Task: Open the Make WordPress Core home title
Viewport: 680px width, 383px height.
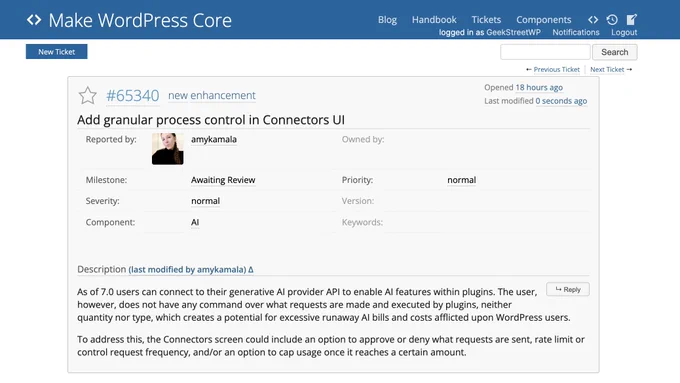Action: tap(140, 20)
